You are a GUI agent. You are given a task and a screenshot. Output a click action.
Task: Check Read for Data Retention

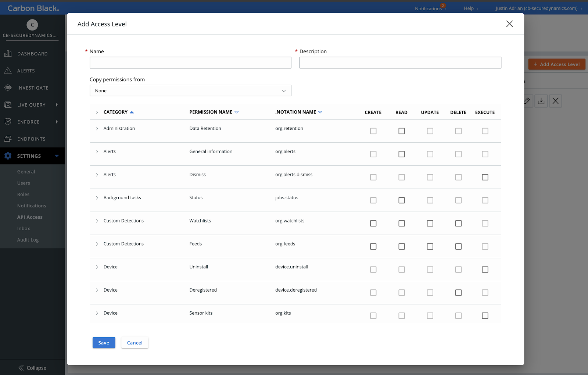coord(402,131)
